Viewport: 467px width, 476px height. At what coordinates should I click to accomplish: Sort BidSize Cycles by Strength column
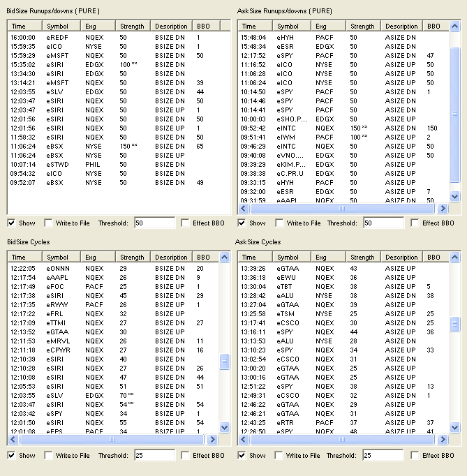(x=133, y=258)
